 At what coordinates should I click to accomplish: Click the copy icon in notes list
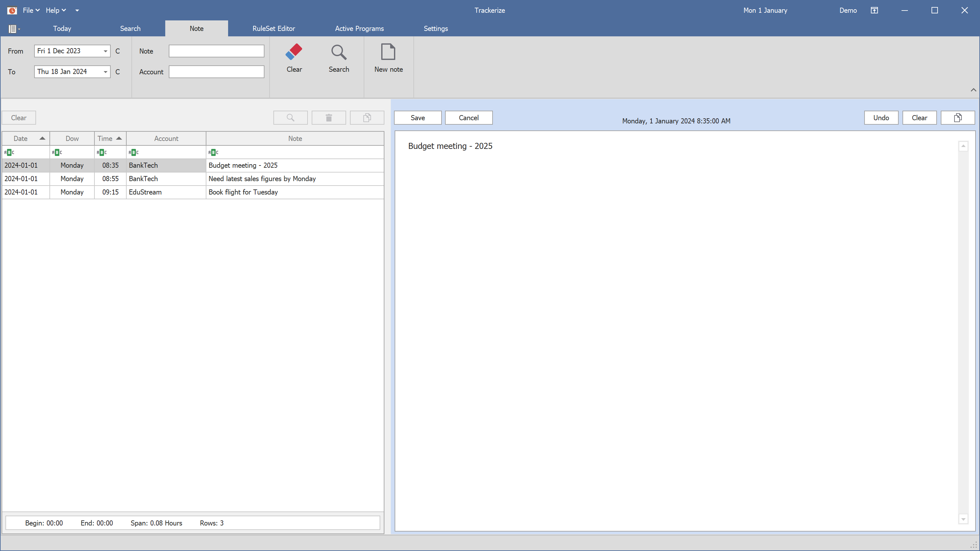367,118
